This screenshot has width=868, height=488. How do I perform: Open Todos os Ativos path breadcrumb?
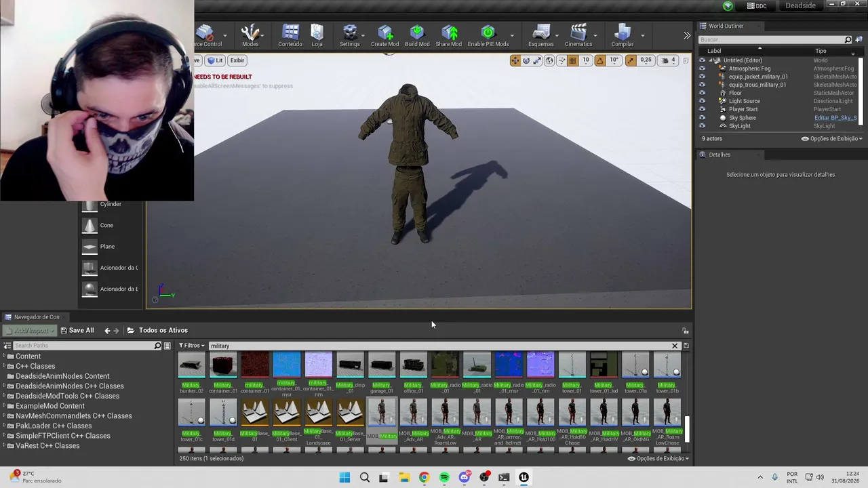point(163,330)
